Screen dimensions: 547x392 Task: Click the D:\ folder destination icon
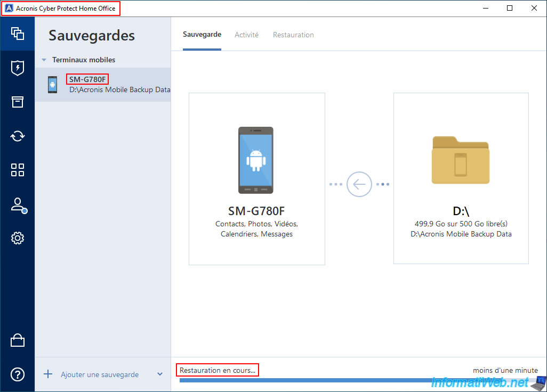coord(461,160)
